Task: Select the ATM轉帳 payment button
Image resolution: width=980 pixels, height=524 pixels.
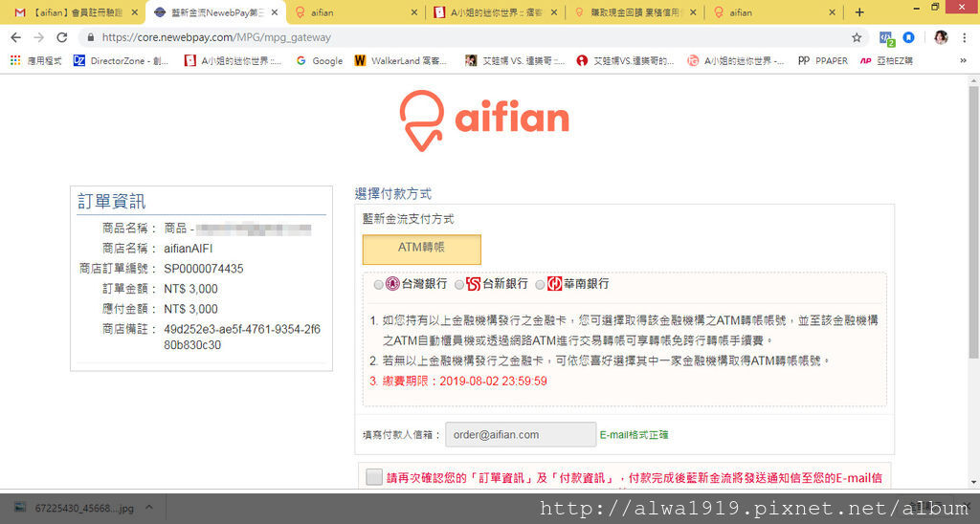Action: [422, 250]
